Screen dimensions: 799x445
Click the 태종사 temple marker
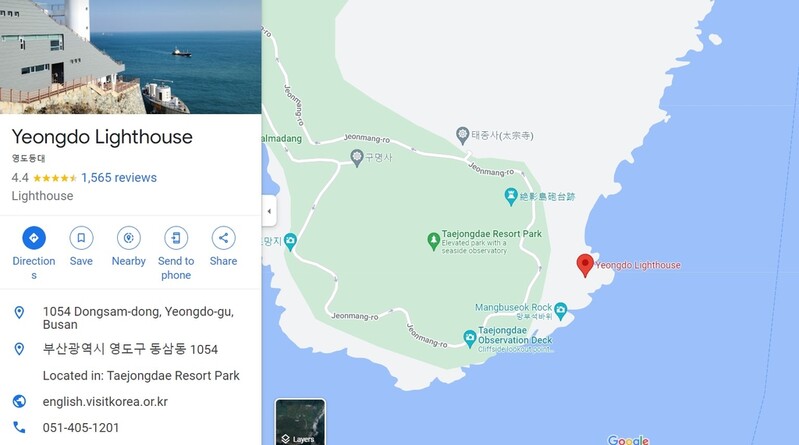[x=462, y=135]
